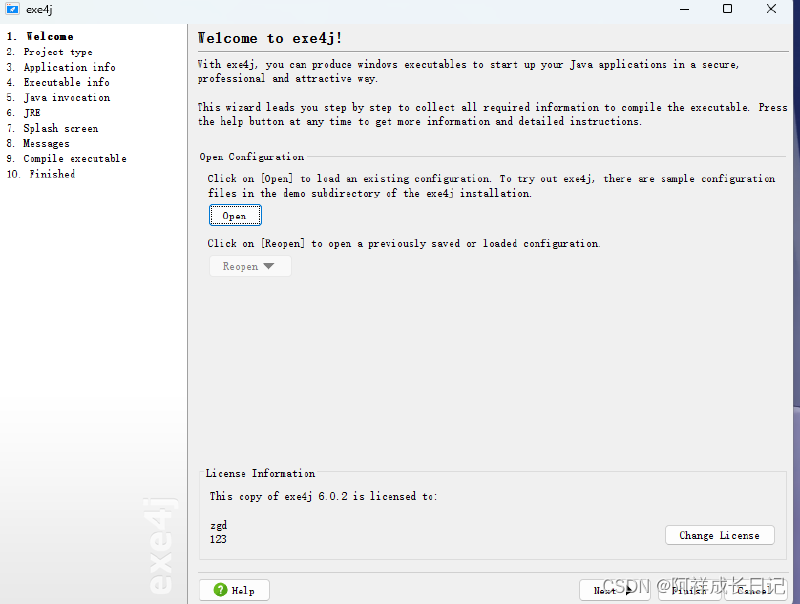Viewport: 800px width, 604px height.
Task: Open Help for the wizard
Action: click(234, 590)
